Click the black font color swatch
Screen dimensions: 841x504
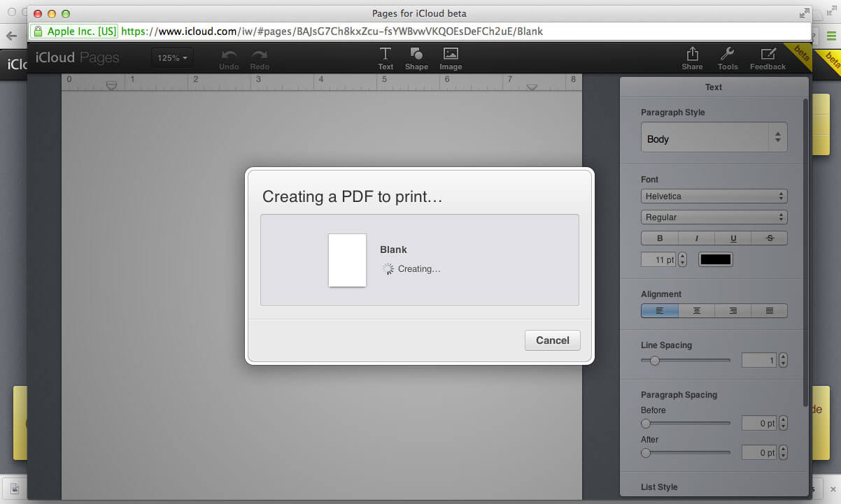tap(715, 259)
